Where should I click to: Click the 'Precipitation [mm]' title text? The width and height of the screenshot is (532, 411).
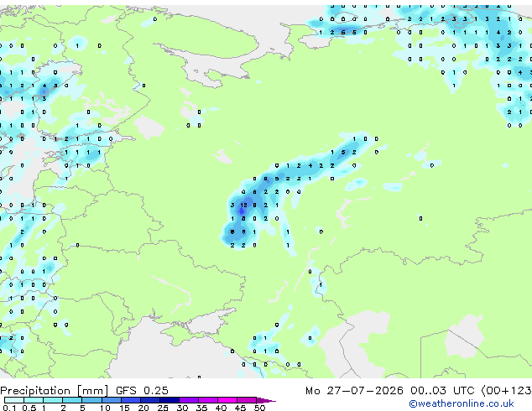click(55, 391)
